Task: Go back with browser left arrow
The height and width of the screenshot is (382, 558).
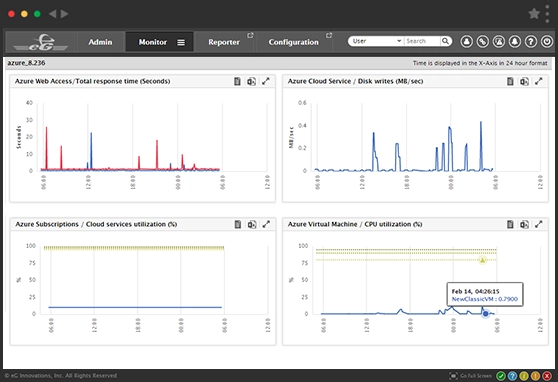Action: 53,14
